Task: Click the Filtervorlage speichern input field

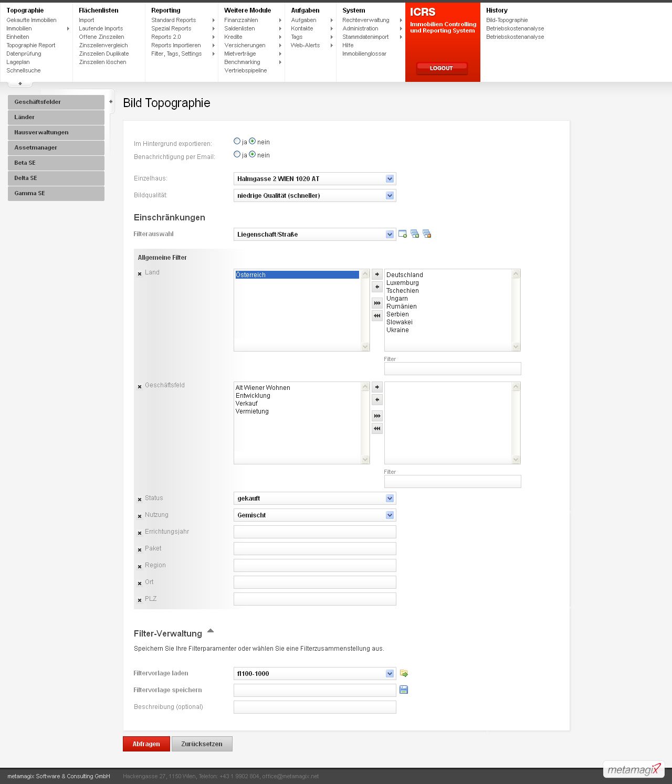Action: pyautogui.click(x=314, y=691)
